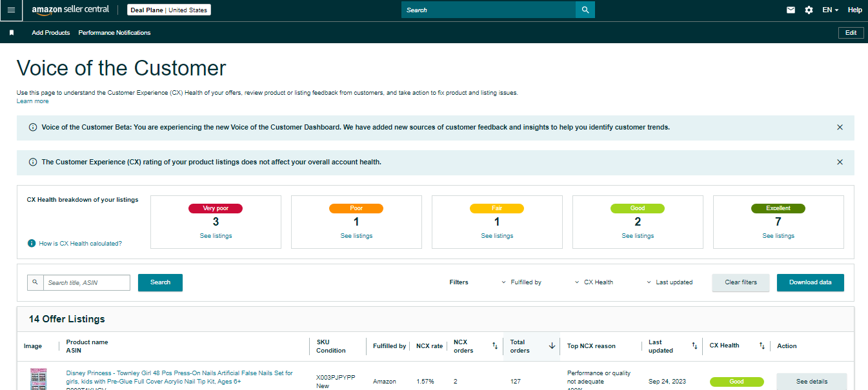Click the Learn more link
Image resolution: width=868 pixels, height=390 pixels.
32,101
